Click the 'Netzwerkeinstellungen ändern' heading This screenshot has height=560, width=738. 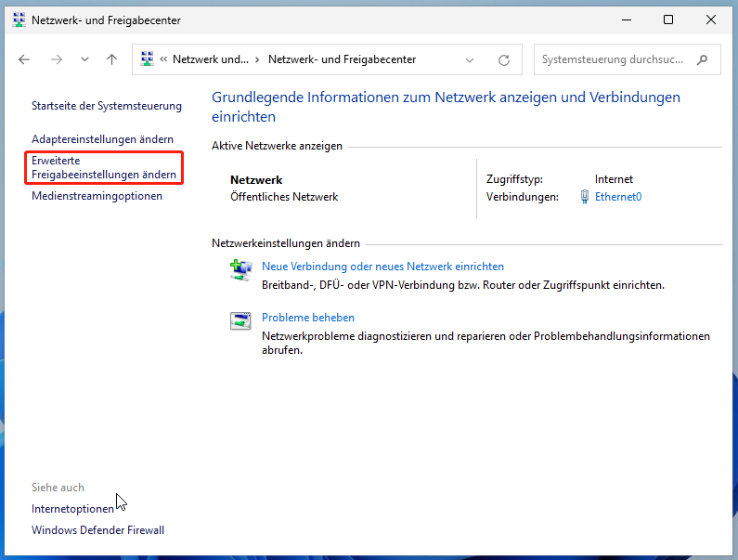(286, 243)
